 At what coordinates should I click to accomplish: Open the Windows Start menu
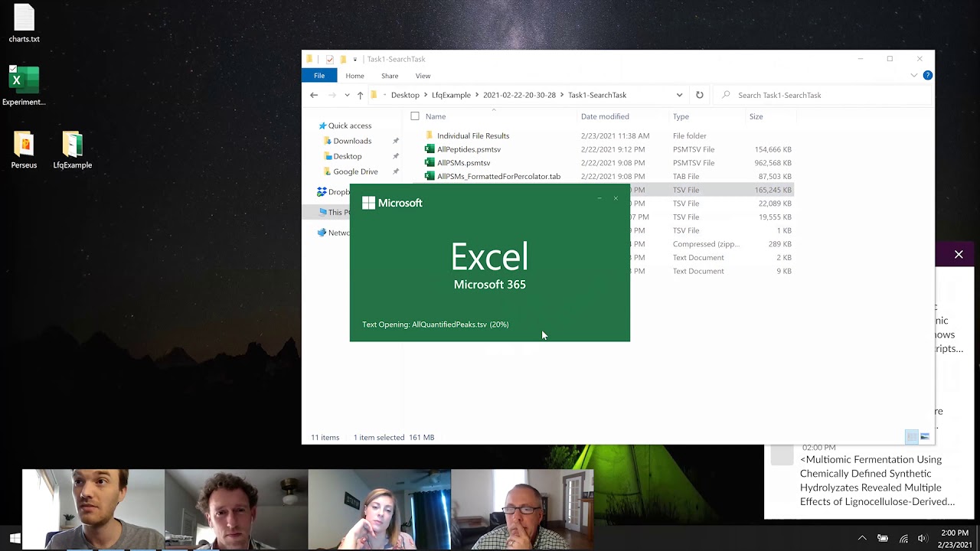click(x=14, y=539)
